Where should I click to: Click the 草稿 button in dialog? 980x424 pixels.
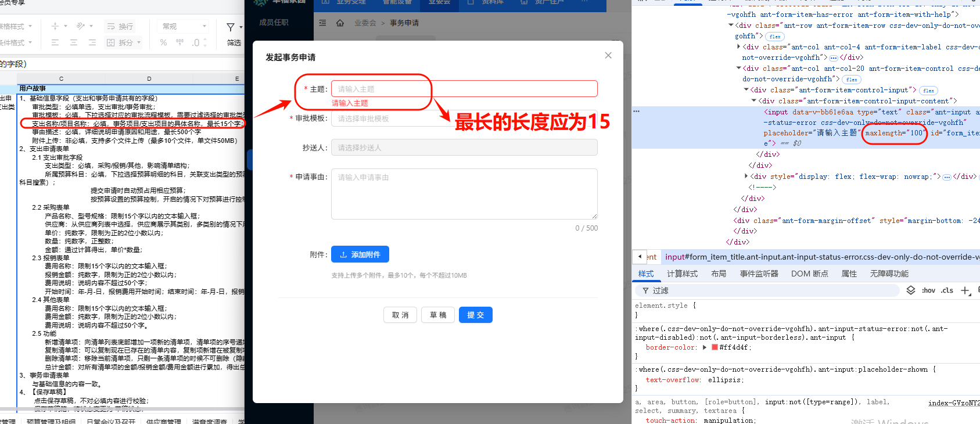tap(438, 315)
